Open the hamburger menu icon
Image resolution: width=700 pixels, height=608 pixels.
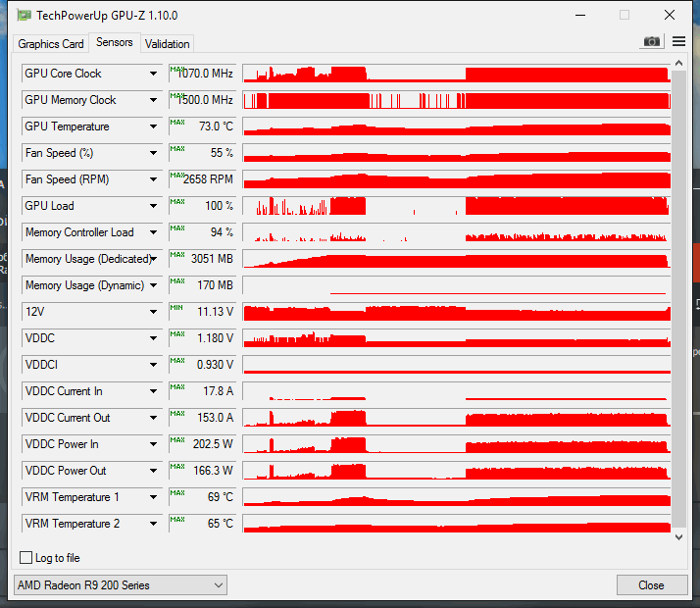click(x=678, y=41)
